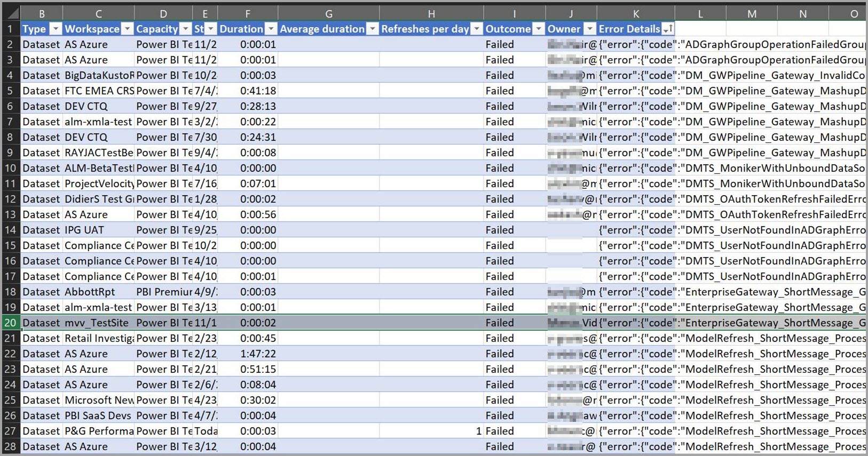Select the Failed outcome cell in row 20

tap(515, 323)
